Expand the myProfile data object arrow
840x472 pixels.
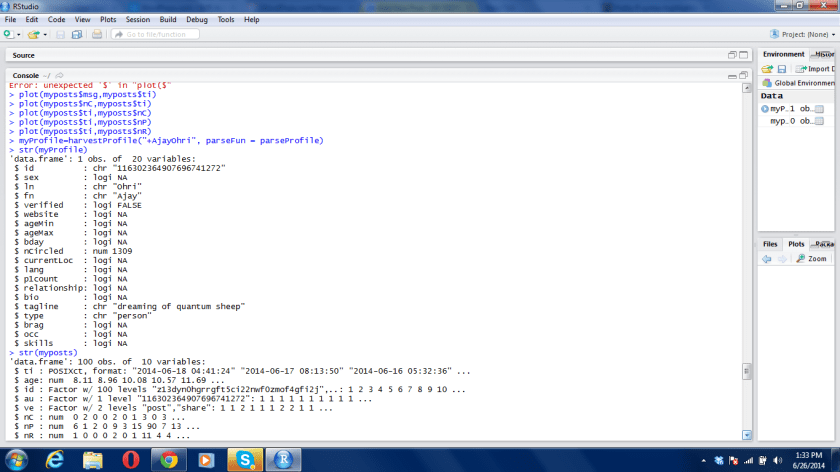coord(764,109)
